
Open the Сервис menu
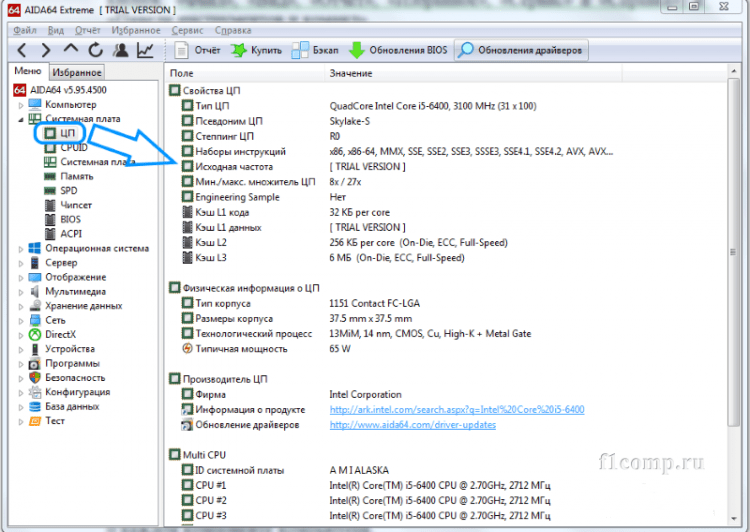tap(188, 30)
